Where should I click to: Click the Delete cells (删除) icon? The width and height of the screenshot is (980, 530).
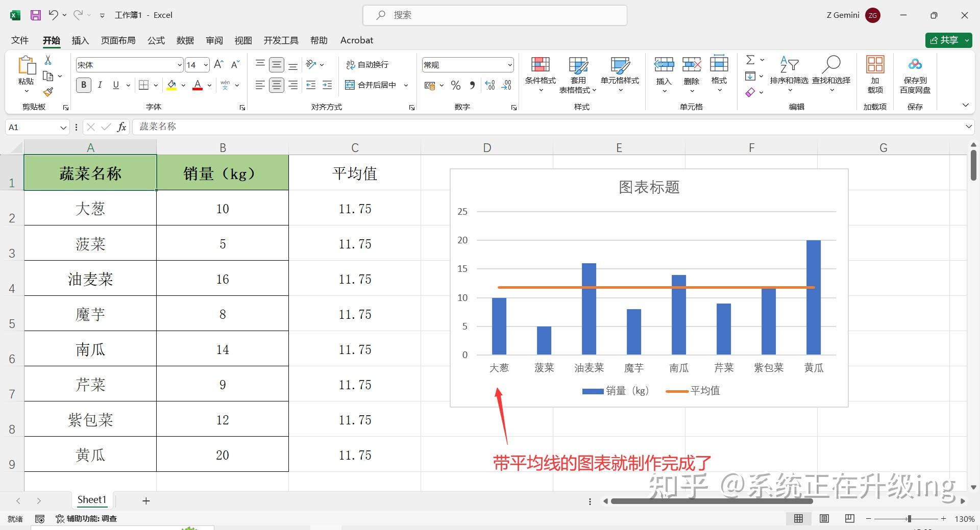(x=692, y=65)
